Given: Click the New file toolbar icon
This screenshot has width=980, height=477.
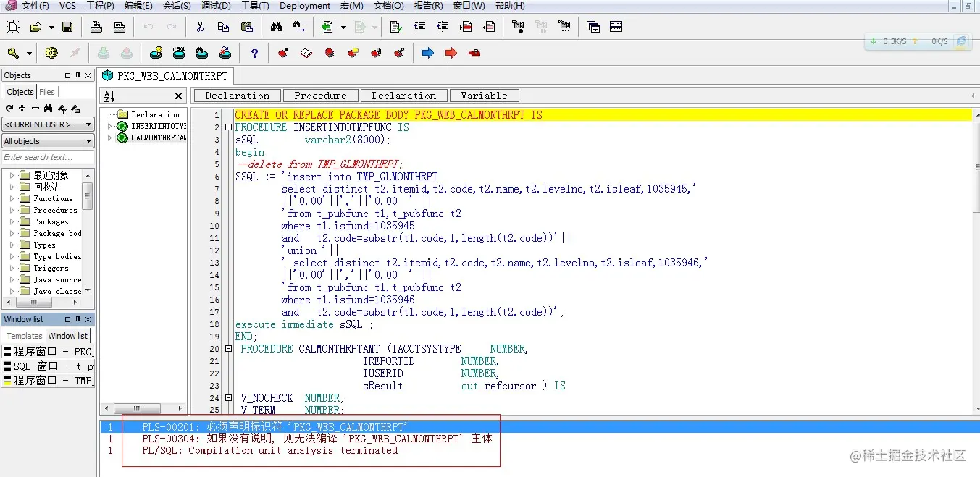Looking at the screenshot, I should tap(13, 27).
